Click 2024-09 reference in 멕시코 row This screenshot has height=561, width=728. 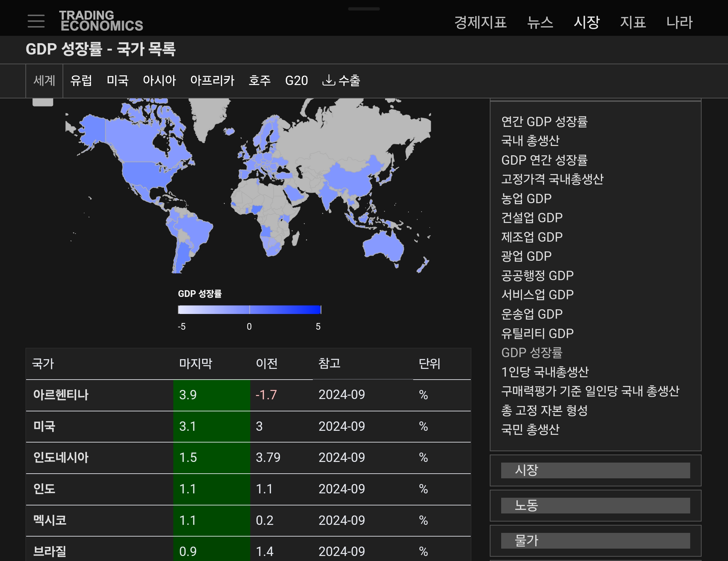[x=342, y=520]
